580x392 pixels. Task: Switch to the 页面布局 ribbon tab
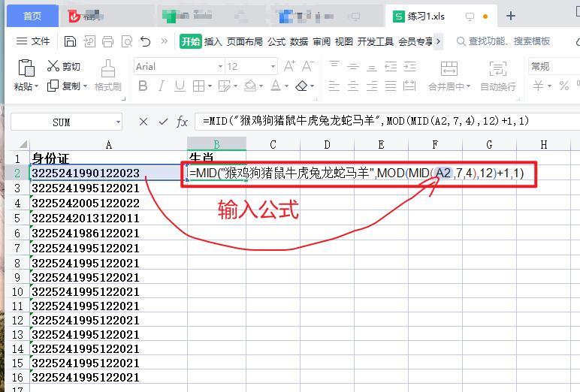[244, 41]
